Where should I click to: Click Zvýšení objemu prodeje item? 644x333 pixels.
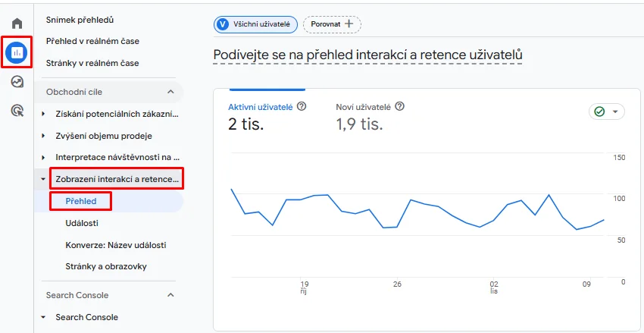[104, 136]
